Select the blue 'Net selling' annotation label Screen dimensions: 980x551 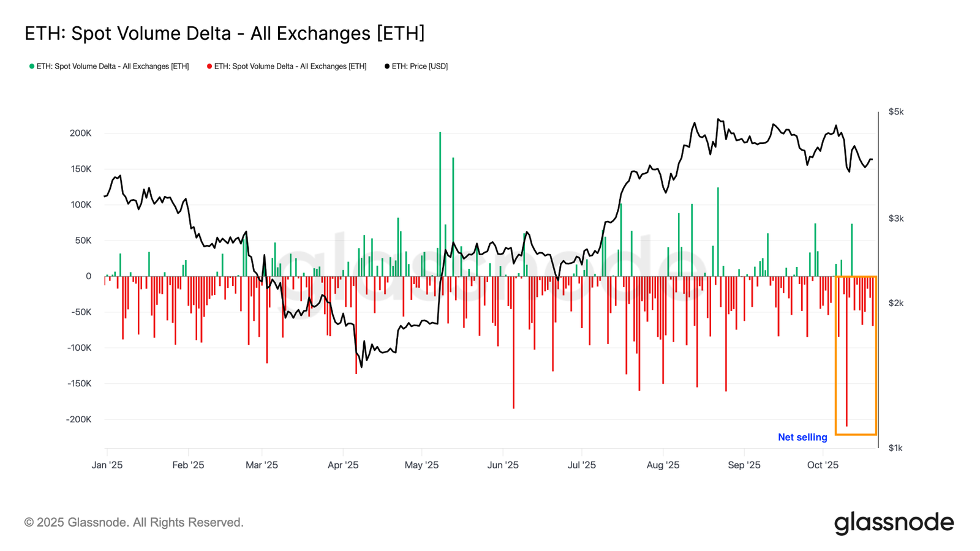pyautogui.click(x=802, y=437)
